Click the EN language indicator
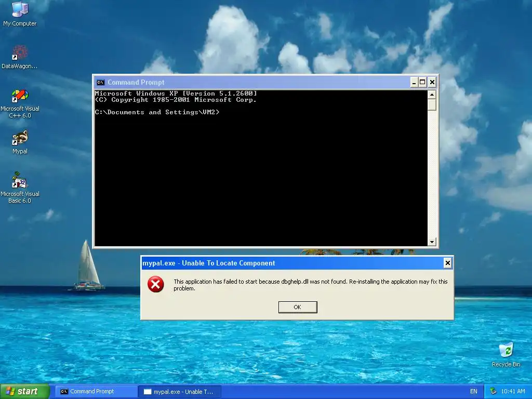Viewport: 532px width, 399px height. [x=474, y=391]
